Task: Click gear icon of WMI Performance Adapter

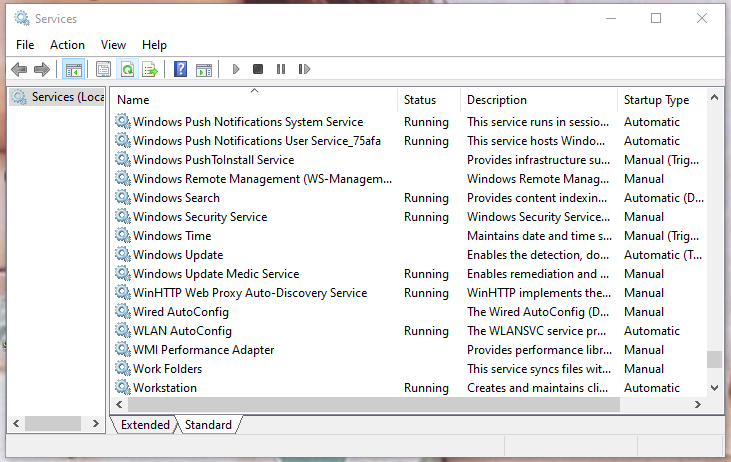Action: point(123,350)
